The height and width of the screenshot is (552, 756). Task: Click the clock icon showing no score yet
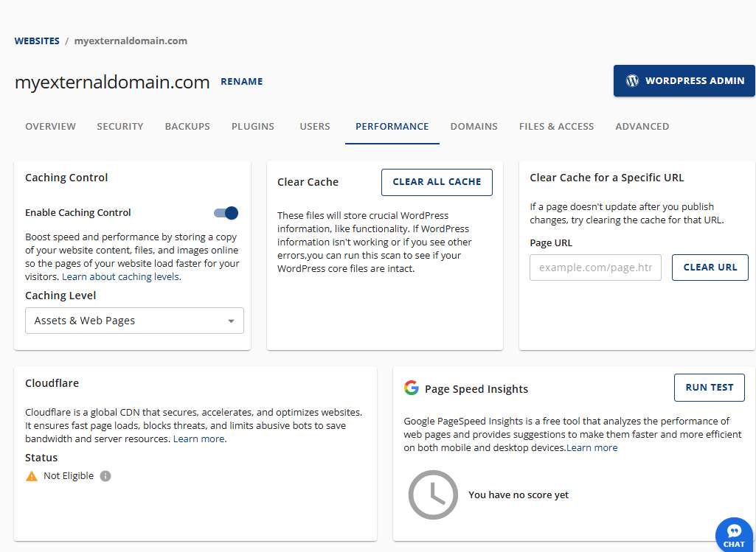[x=433, y=495]
